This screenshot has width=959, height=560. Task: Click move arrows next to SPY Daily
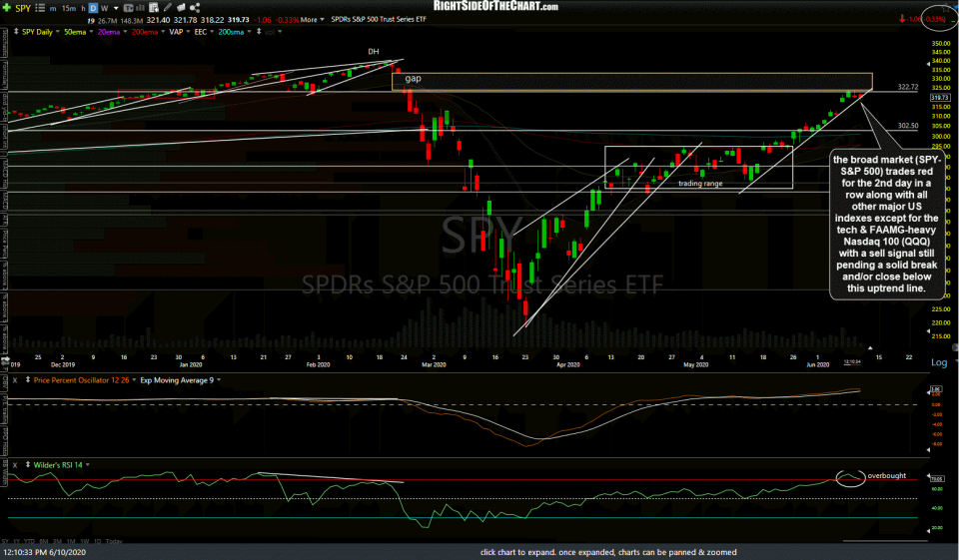(x=16, y=32)
